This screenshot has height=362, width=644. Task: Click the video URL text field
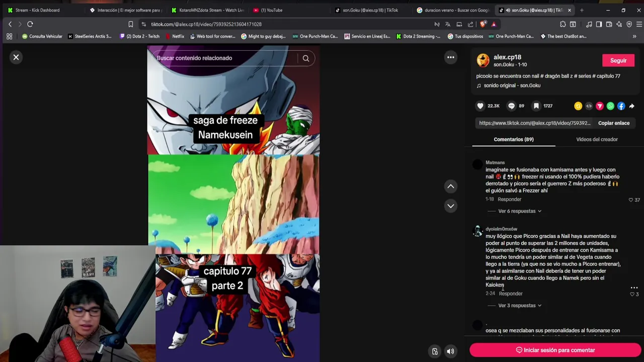535,123
